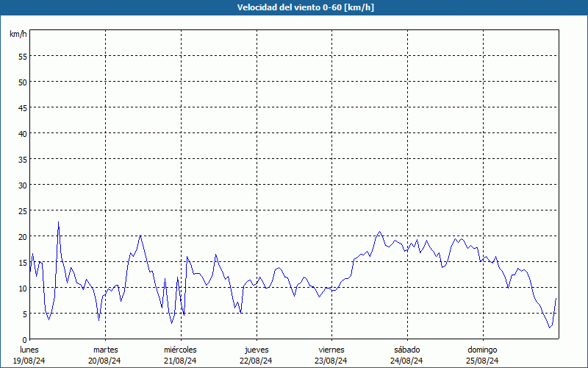Image resolution: width=588 pixels, height=368 pixels.
Task: Click the date label 22/08/24
Action: (256, 361)
